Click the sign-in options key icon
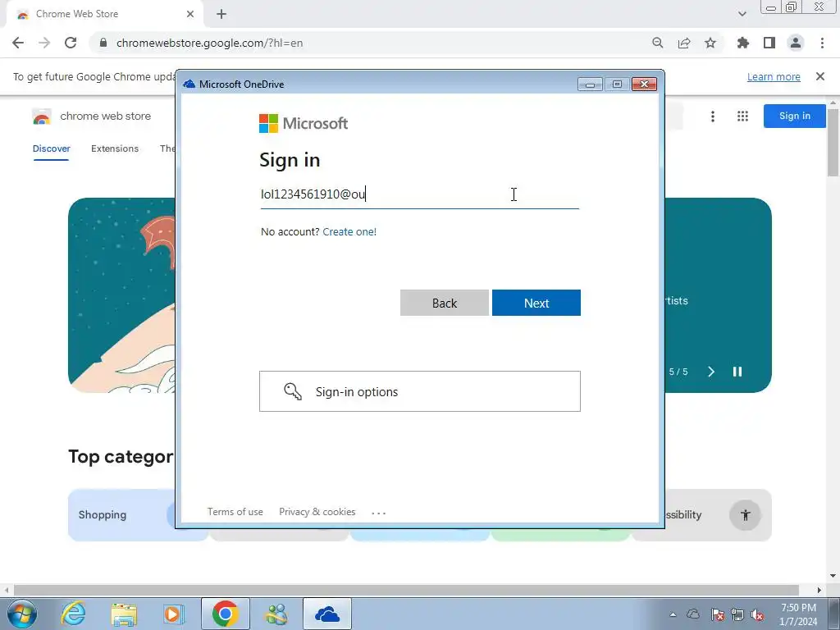840x630 pixels. [293, 391]
